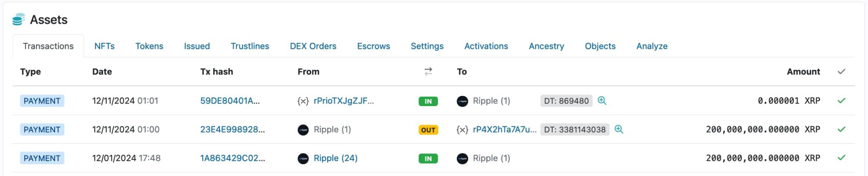Click the OUT direction badge
This screenshot has height=176, width=868.
click(428, 130)
